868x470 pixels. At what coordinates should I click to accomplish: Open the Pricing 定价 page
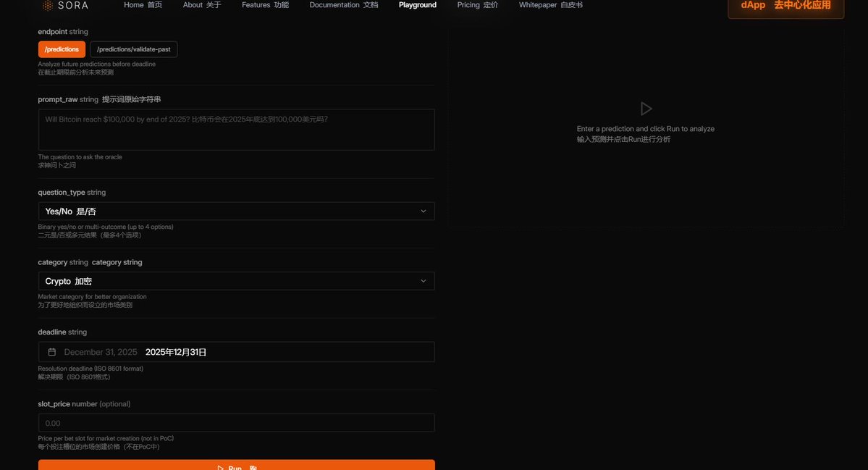pyautogui.click(x=477, y=5)
